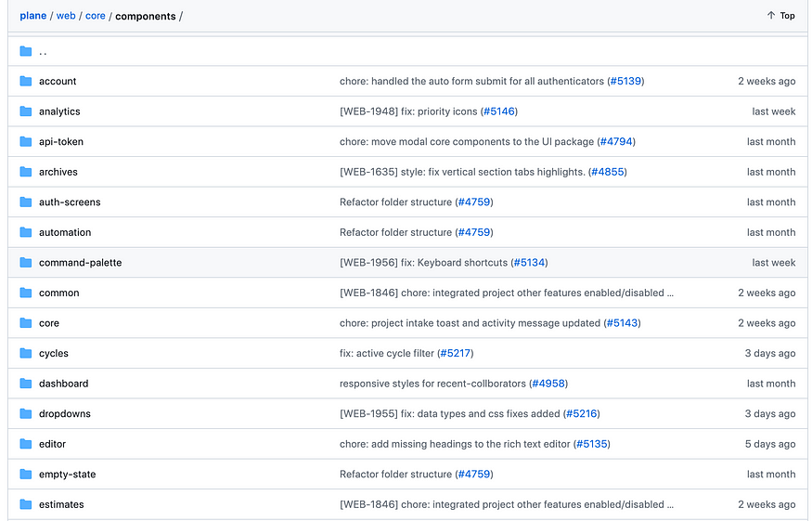The image size is (812, 521).
Task: Click commit message 'fix: active cycle filter'
Action: coord(387,354)
